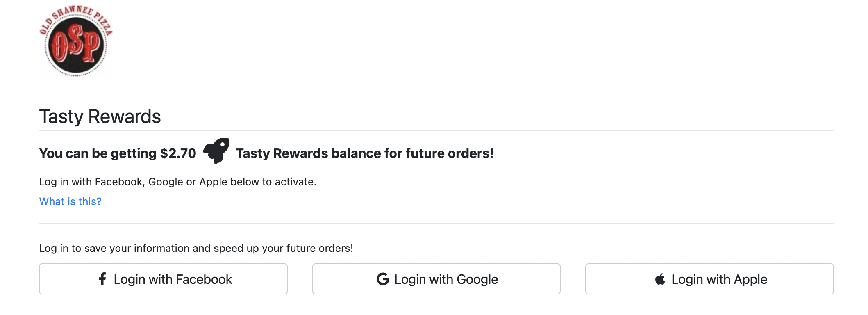
Task: Click the divider line under Tasty Rewards heading
Action: (436, 131)
